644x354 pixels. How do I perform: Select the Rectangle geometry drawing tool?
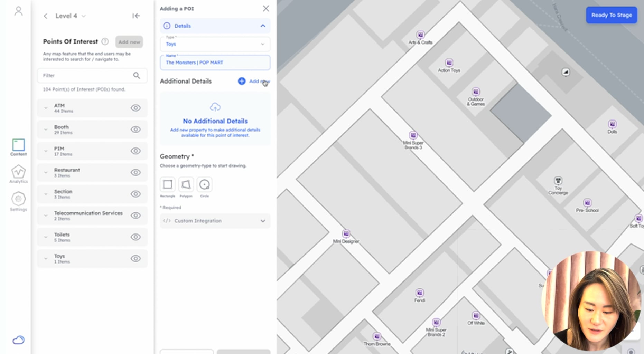click(167, 185)
